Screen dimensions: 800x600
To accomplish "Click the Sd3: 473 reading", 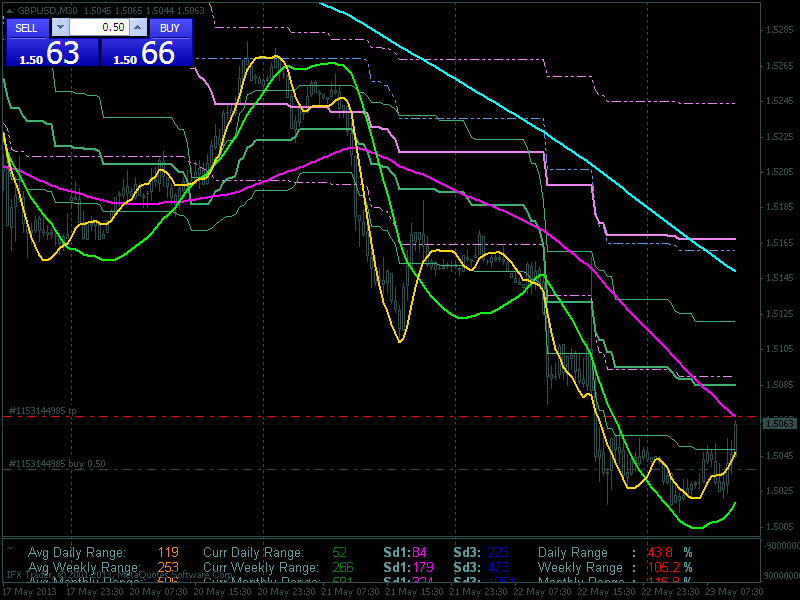I will tap(481, 567).
